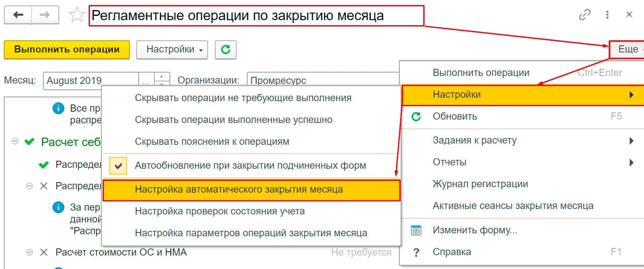Enable Скрывать операции не требующие выполнения
The height and width of the screenshot is (269, 644).
243,98
